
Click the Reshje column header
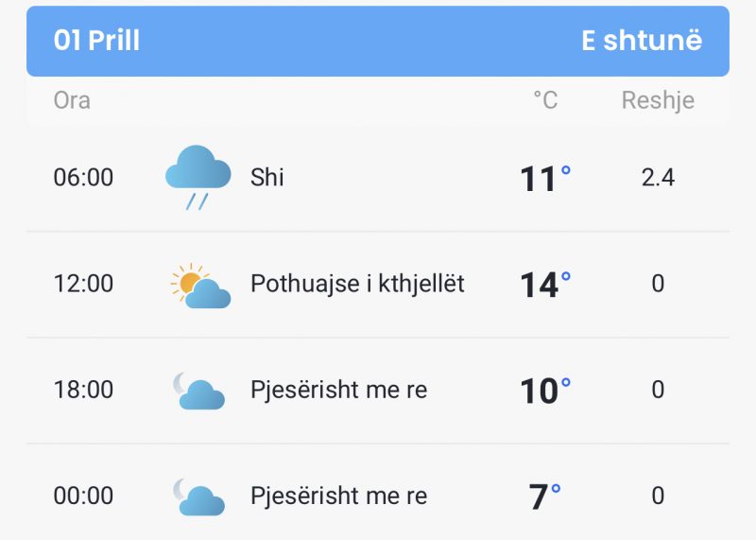tap(658, 100)
